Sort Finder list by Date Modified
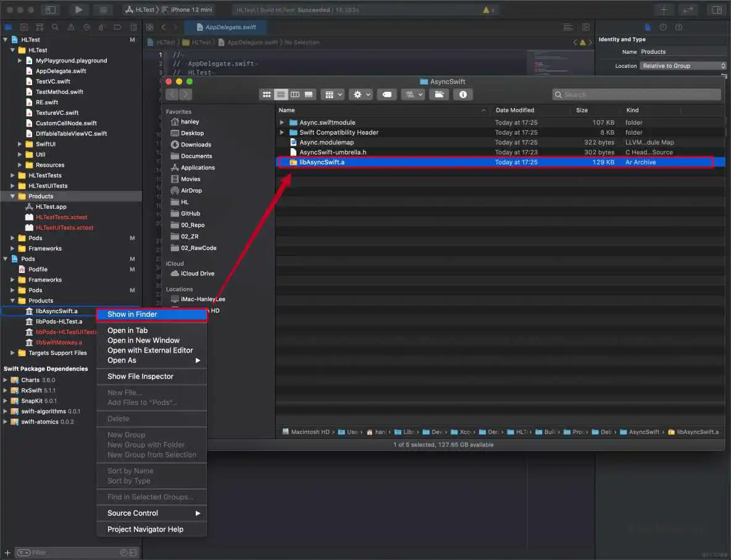 click(x=515, y=111)
